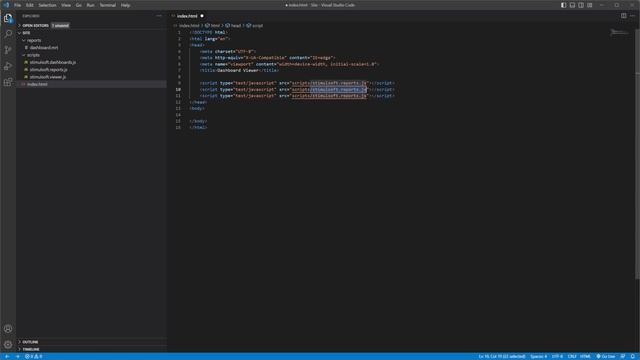
Task: Open the Help menu
Action: pyautogui.click(x=125, y=5)
